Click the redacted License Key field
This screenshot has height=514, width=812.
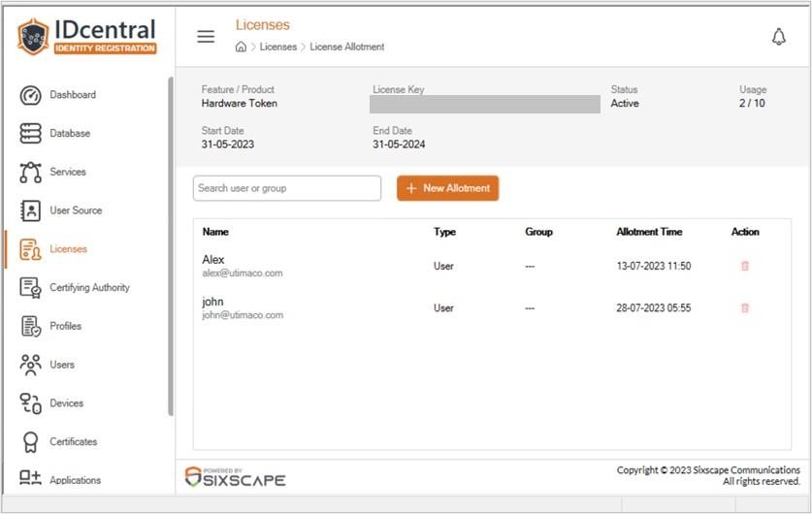coord(485,104)
